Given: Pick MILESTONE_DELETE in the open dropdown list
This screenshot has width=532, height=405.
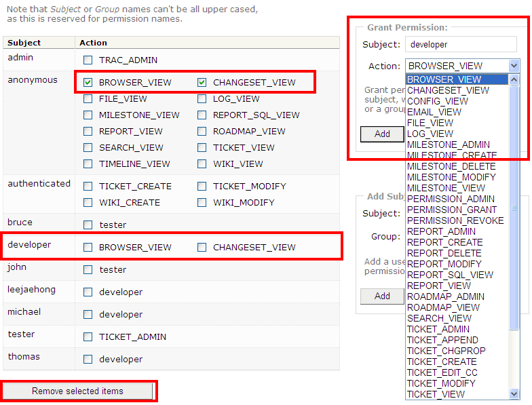Looking at the screenshot, I should (x=451, y=166).
